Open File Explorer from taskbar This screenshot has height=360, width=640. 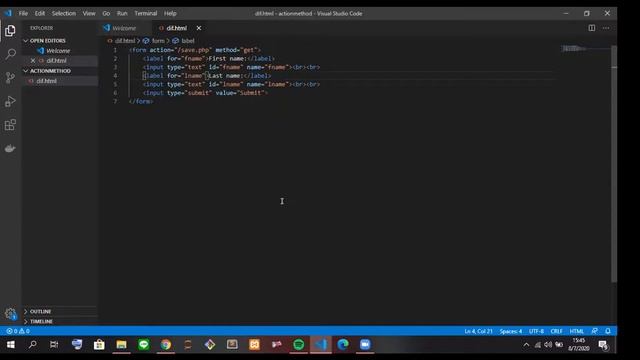(121, 345)
